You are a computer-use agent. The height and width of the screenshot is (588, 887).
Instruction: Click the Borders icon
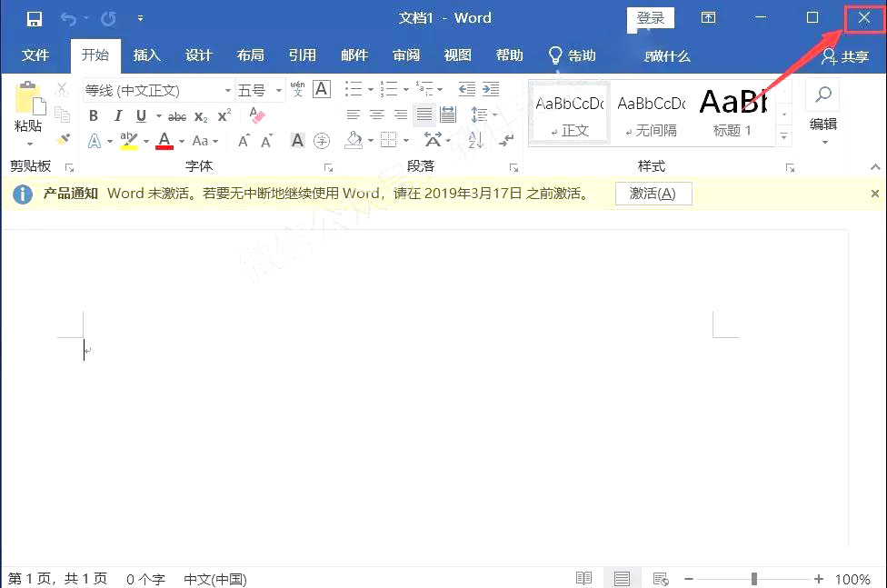coord(389,140)
